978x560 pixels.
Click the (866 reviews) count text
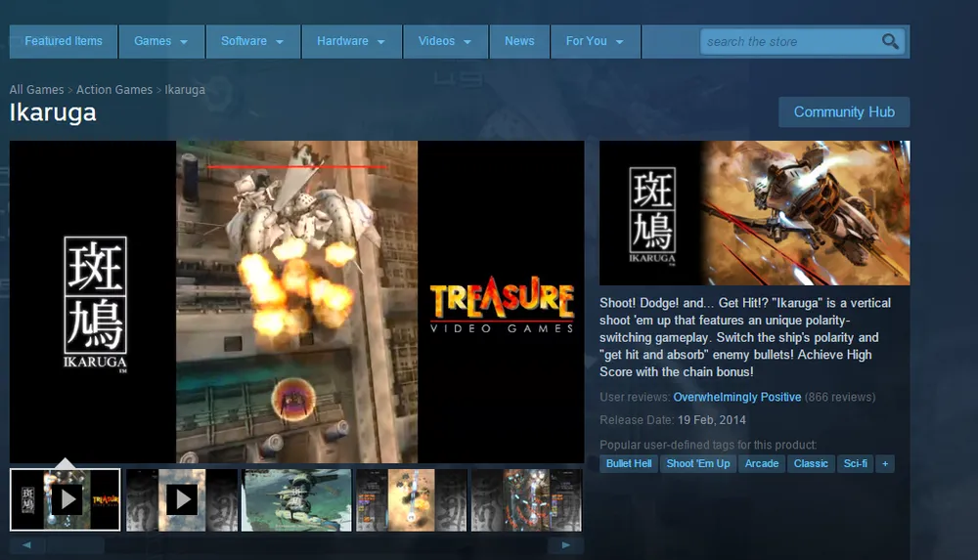(840, 397)
